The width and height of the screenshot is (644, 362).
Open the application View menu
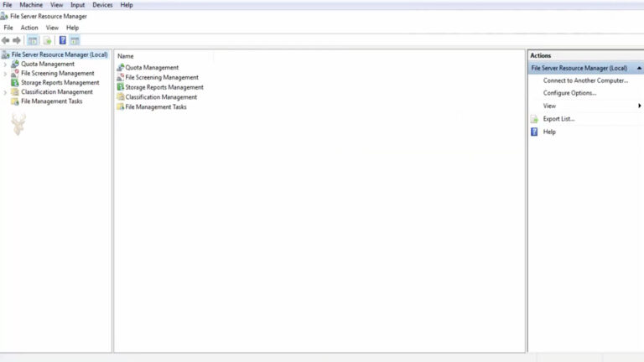pos(52,28)
